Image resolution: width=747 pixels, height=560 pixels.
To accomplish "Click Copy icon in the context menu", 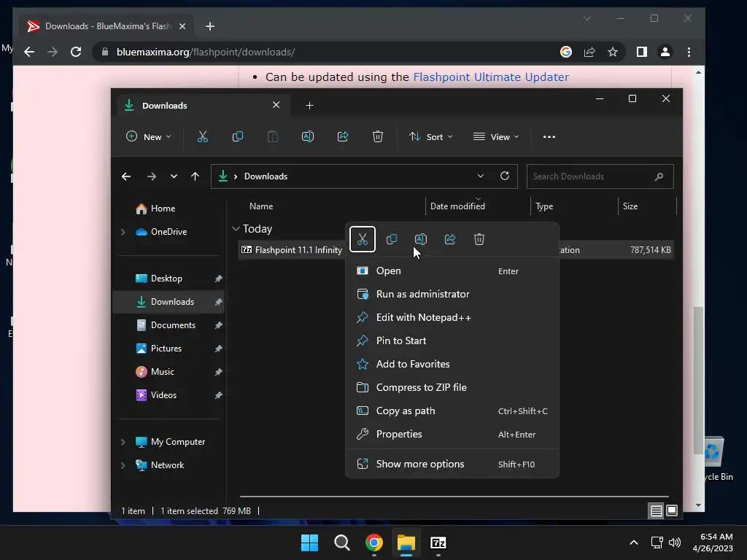I will click(392, 239).
